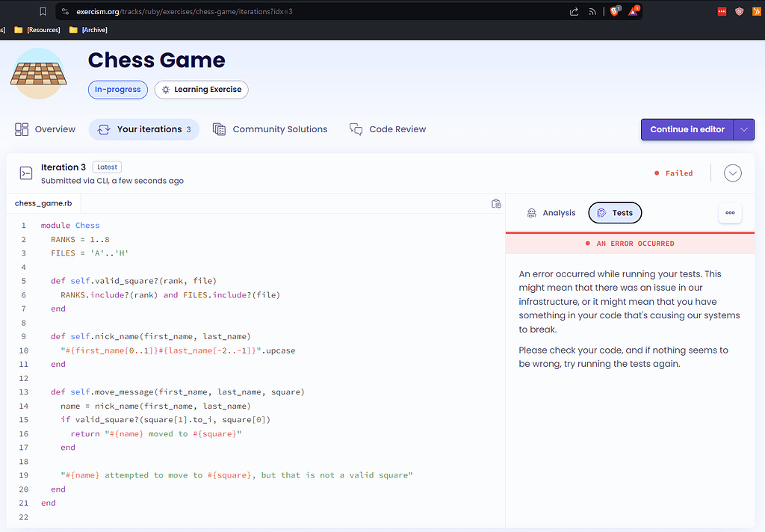
Task: Click the AN ERROR OCCURRED banner
Action: [x=630, y=244]
